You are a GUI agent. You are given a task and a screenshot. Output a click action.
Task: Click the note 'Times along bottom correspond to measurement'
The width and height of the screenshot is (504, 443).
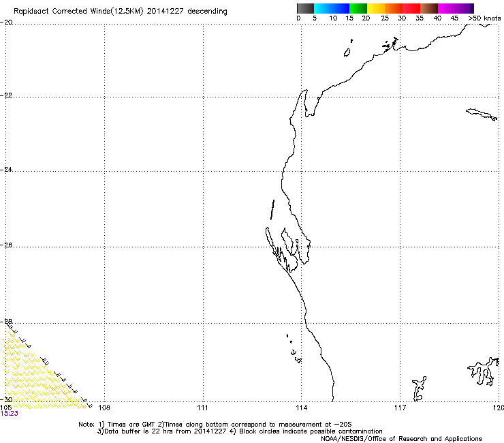coord(244,425)
